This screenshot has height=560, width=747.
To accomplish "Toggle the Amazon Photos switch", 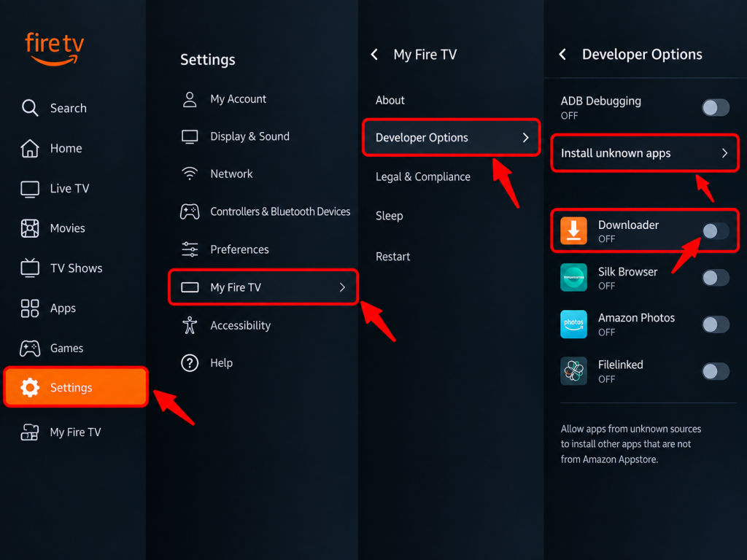I will (716, 324).
